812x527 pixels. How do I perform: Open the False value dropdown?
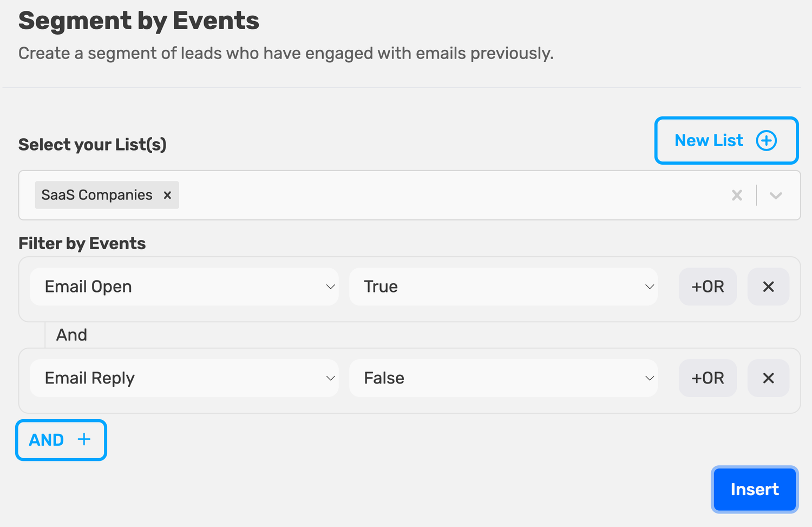(x=503, y=378)
